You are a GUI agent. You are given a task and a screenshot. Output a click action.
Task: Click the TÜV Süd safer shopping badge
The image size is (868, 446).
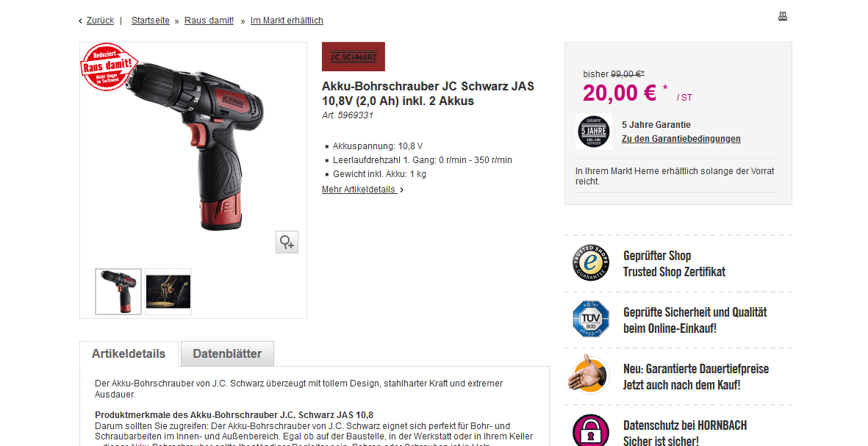(x=591, y=320)
